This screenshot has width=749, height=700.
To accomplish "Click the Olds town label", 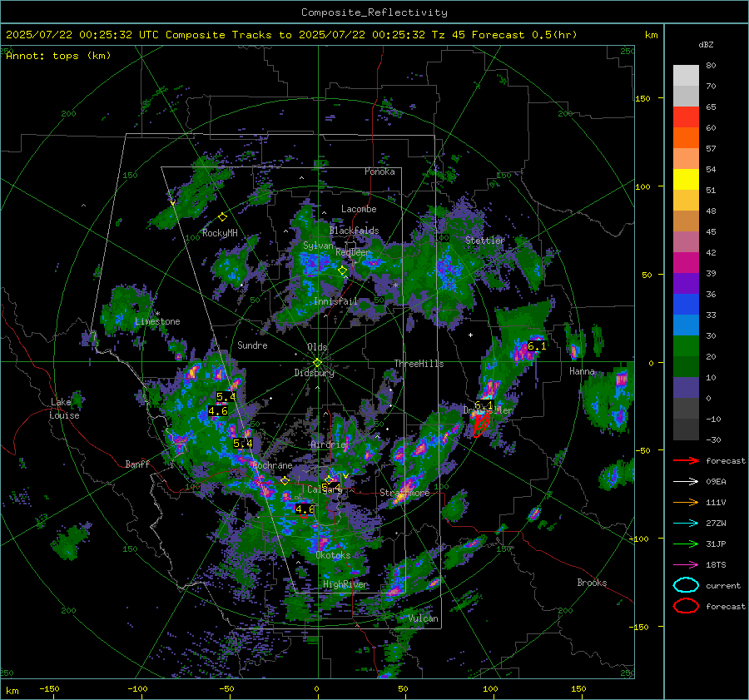I will [317, 347].
